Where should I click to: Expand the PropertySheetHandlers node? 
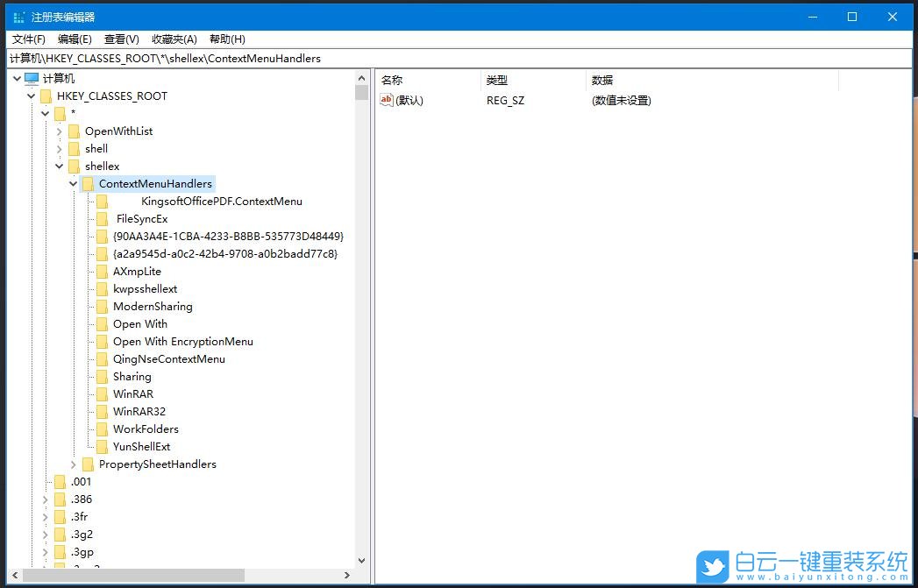(x=73, y=464)
